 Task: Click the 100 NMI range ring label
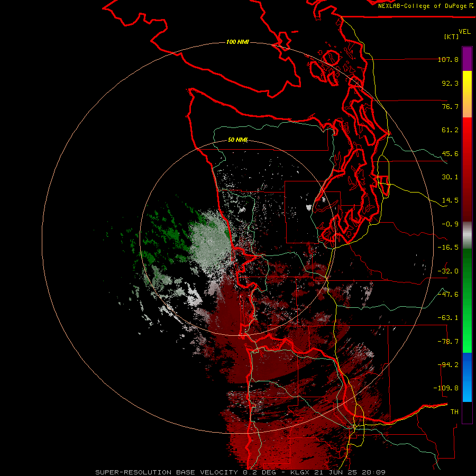pyautogui.click(x=237, y=42)
